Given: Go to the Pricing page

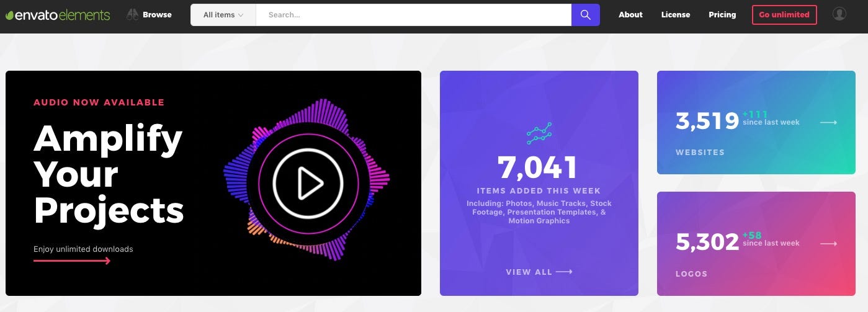Looking at the screenshot, I should tap(722, 15).
